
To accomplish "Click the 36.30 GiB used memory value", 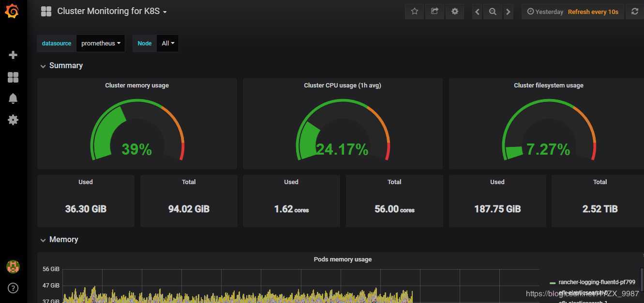I will coord(86,209).
